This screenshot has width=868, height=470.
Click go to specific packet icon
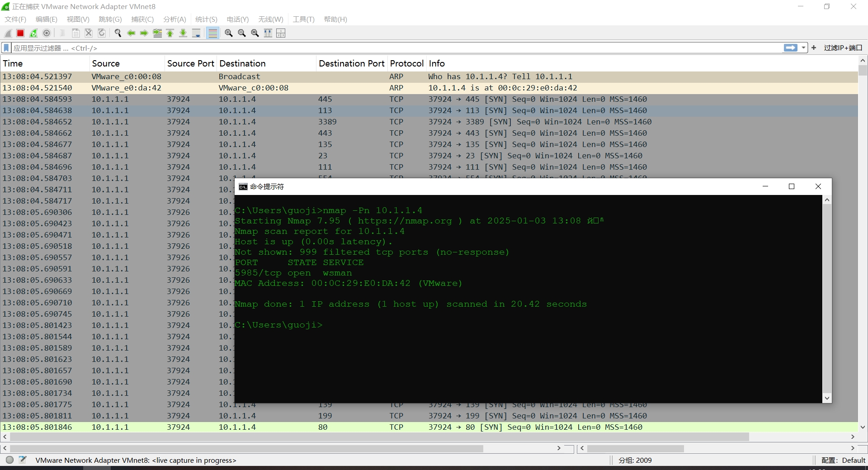point(157,33)
